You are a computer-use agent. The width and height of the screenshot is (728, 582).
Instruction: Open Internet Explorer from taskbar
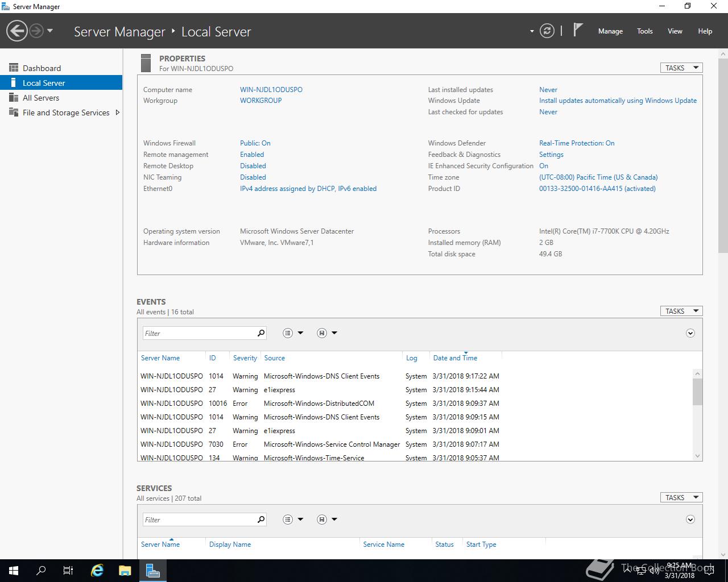tap(97, 571)
